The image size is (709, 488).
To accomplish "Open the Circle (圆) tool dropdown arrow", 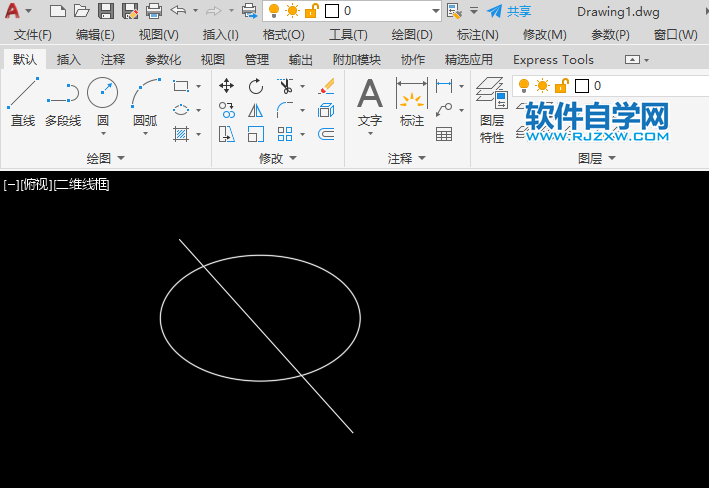I will [x=102, y=134].
